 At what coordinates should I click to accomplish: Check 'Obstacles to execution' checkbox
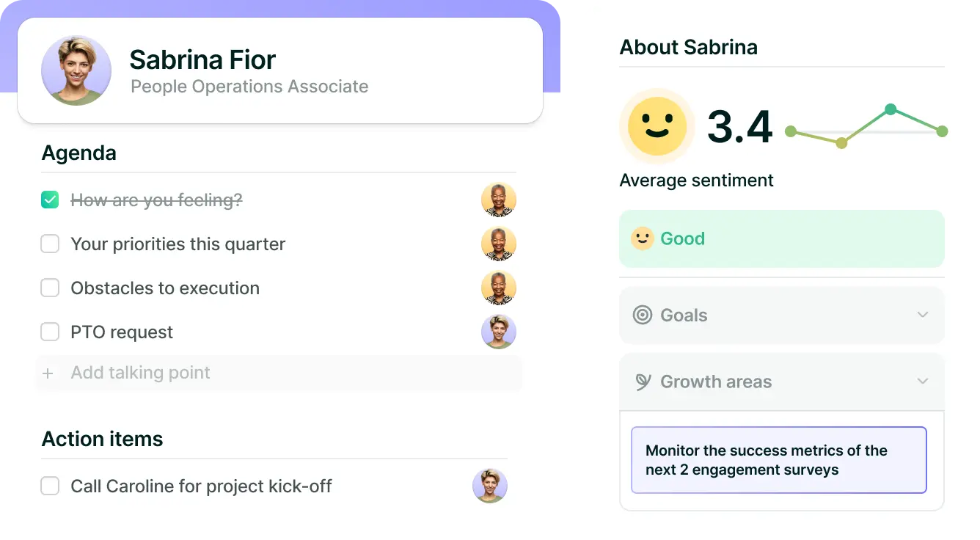[50, 288]
